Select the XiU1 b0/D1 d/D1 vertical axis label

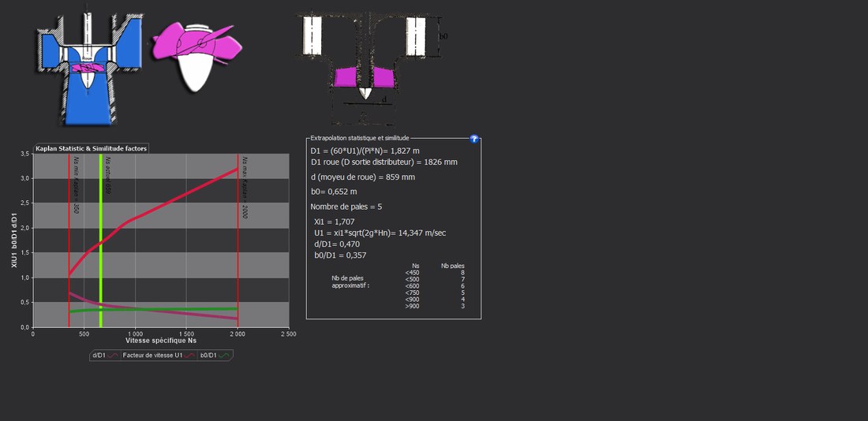14,240
